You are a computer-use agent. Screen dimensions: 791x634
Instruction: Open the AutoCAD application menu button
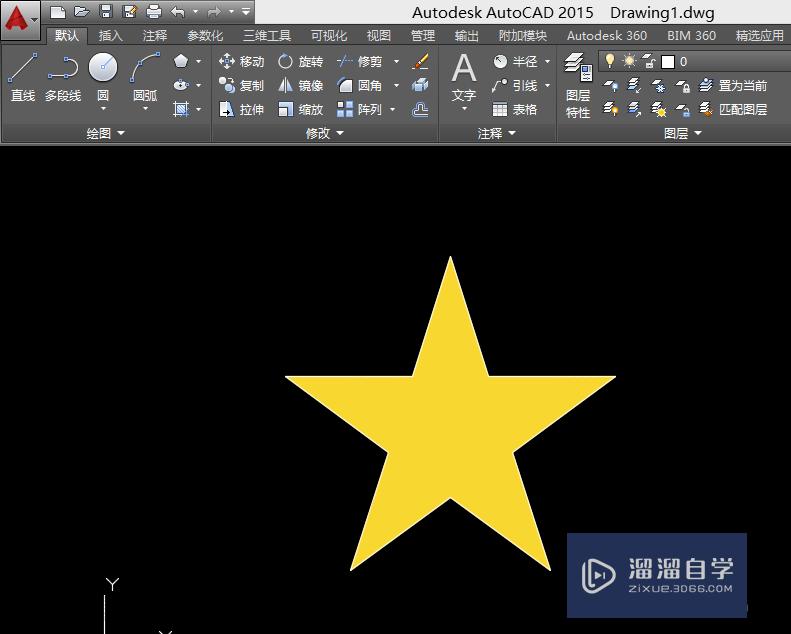click(20, 20)
